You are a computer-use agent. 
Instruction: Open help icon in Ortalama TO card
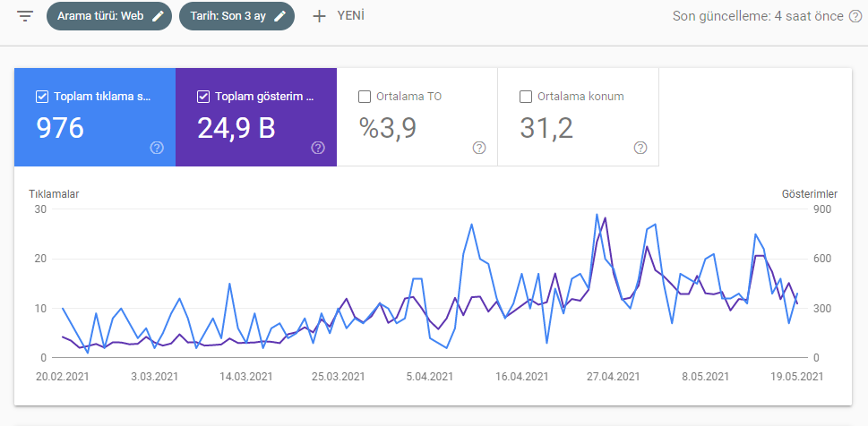[x=479, y=148]
